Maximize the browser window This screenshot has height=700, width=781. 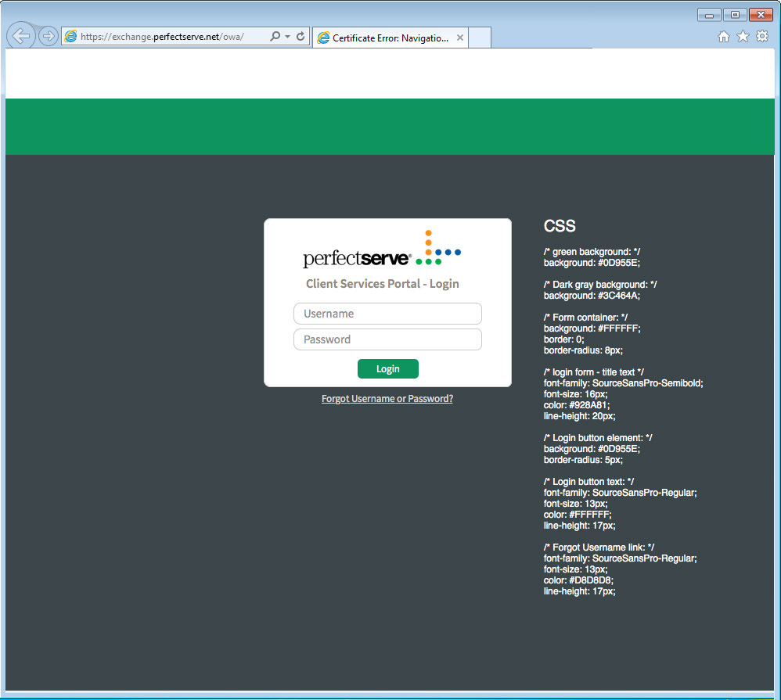[x=735, y=15]
